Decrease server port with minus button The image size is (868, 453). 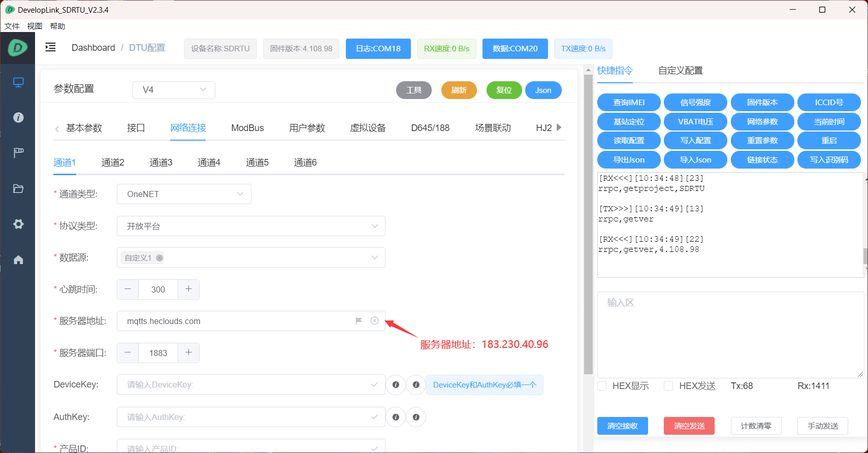(x=128, y=352)
